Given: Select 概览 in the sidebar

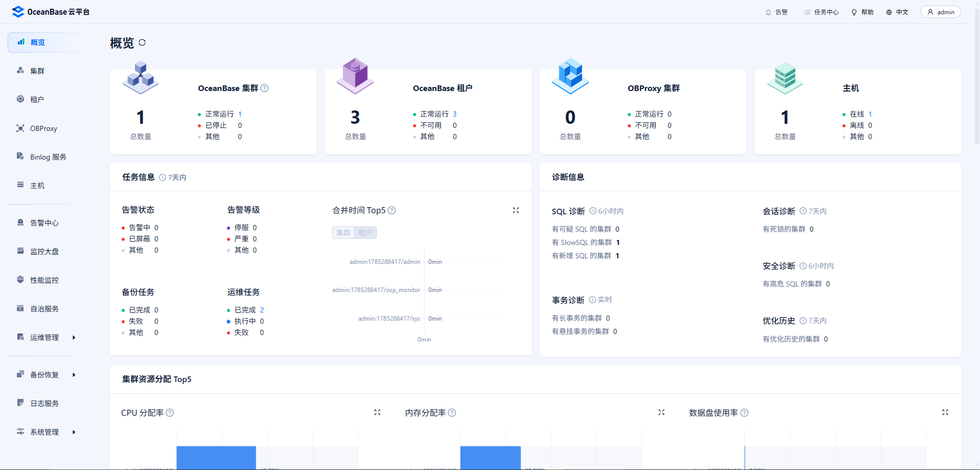Looking at the screenshot, I should 52,42.
